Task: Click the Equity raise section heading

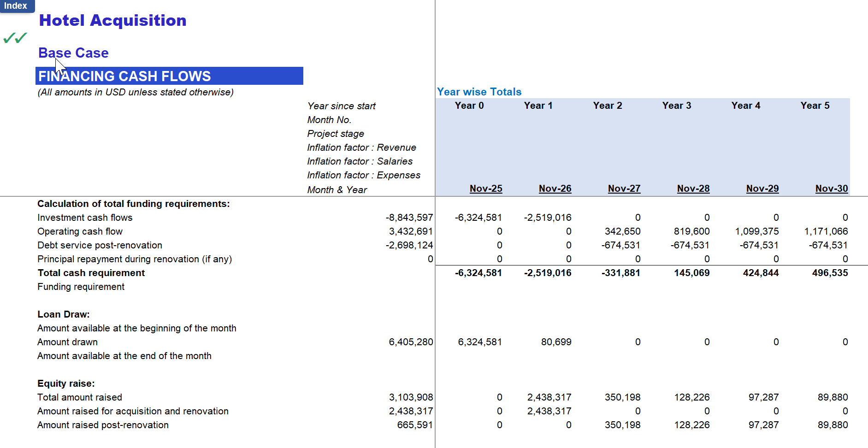Action: (x=65, y=383)
